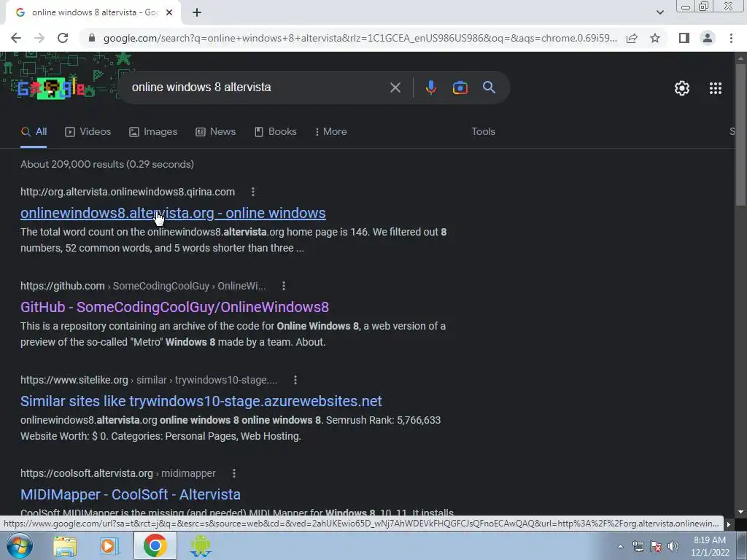747x560 pixels.
Task: Switch to News results tab
Action: click(216, 132)
